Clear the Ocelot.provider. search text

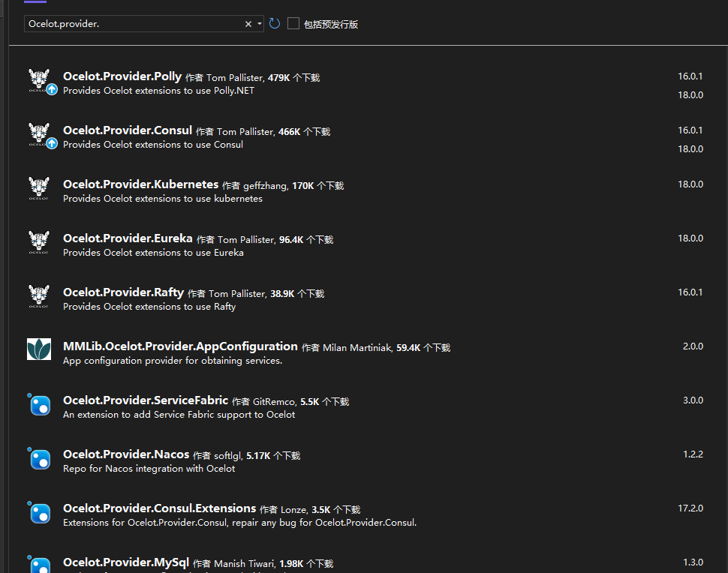pyautogui.click(x=248, y=24)
